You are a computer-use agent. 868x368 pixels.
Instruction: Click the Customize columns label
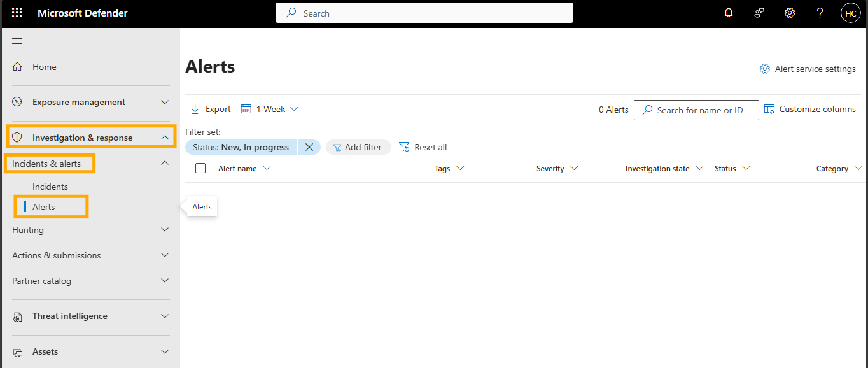click(x=818, y=109)
